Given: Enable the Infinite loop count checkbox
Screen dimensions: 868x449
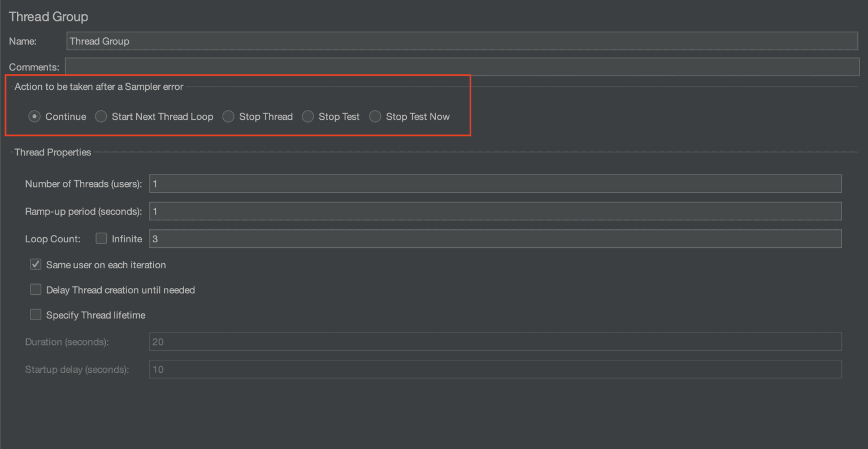Looking at the screenshot, I should 101,238.
